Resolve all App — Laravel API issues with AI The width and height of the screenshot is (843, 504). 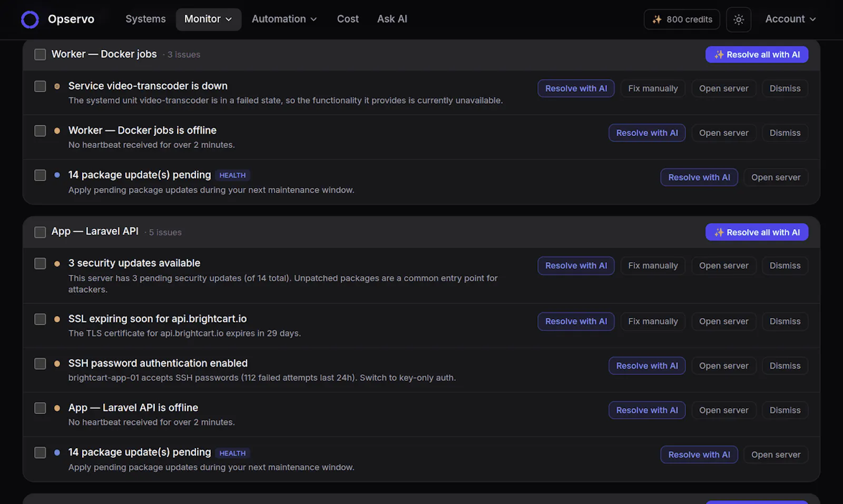(x=757, y=232)
